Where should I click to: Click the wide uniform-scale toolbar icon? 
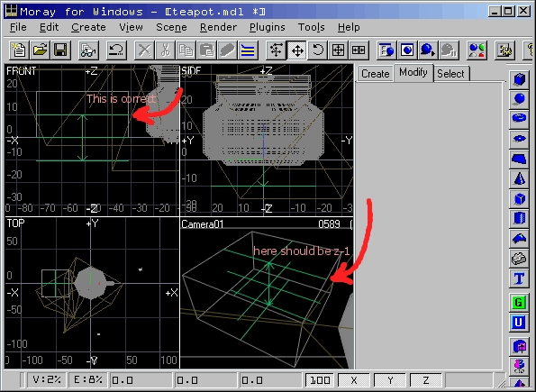coord(359,50)
